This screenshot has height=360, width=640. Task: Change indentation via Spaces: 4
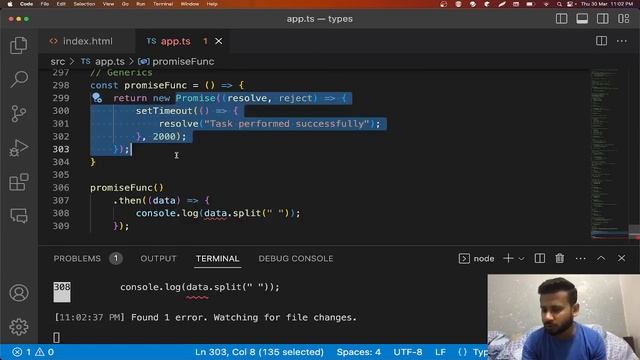tap(358, 352)
